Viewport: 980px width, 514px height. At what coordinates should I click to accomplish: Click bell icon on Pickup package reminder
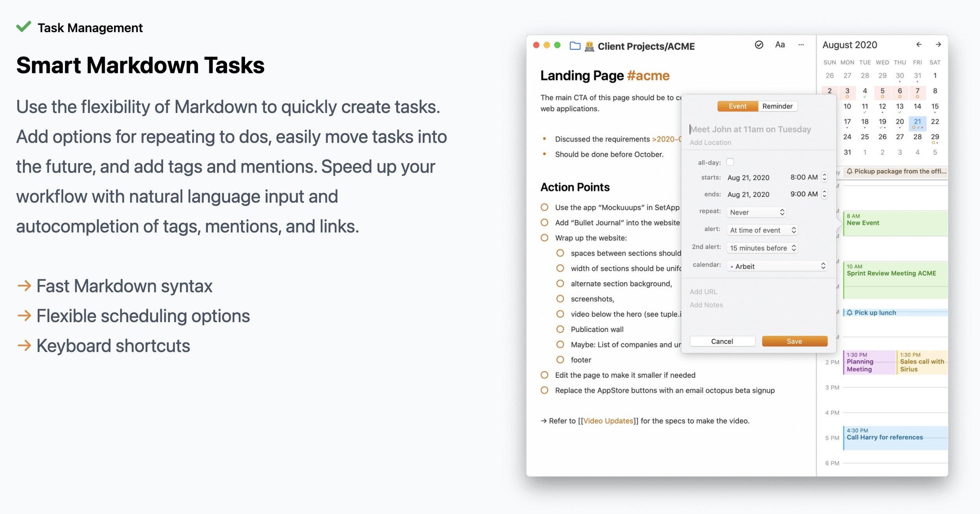[849, 171]
